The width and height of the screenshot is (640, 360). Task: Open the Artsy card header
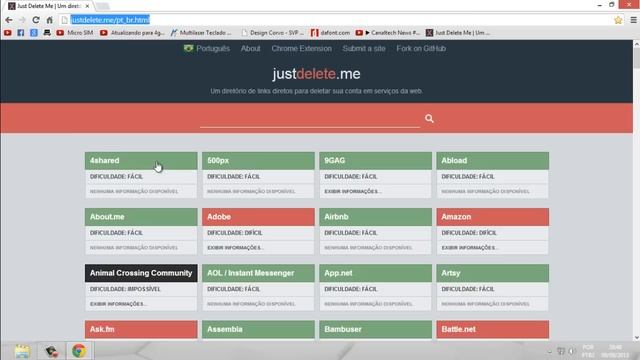[x=493, y=273]
